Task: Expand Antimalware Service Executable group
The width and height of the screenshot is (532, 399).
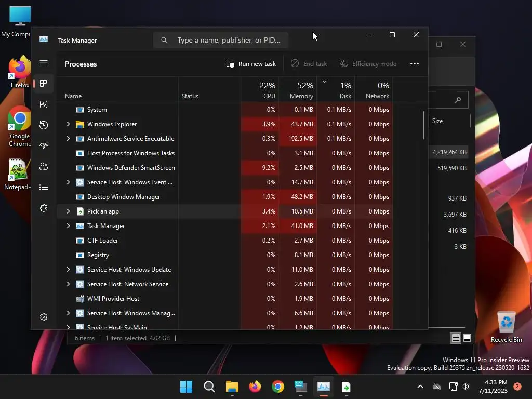Action: pos(68,138)
